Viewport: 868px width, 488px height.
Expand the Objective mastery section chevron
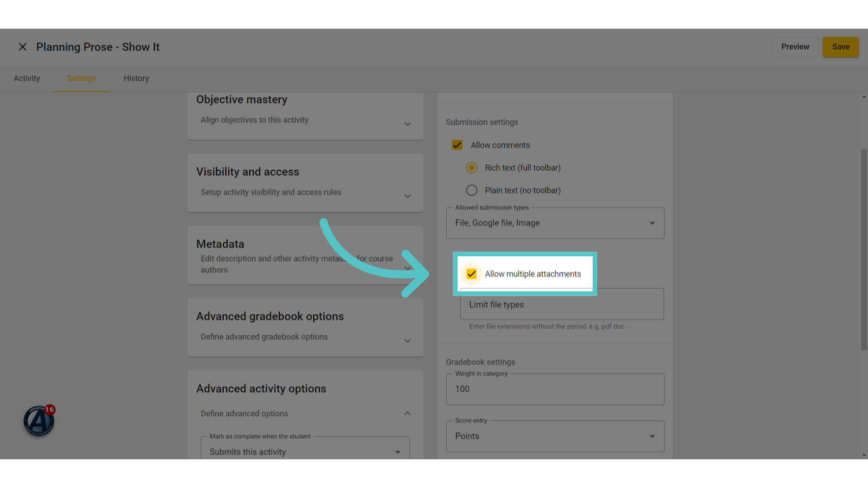407,124
